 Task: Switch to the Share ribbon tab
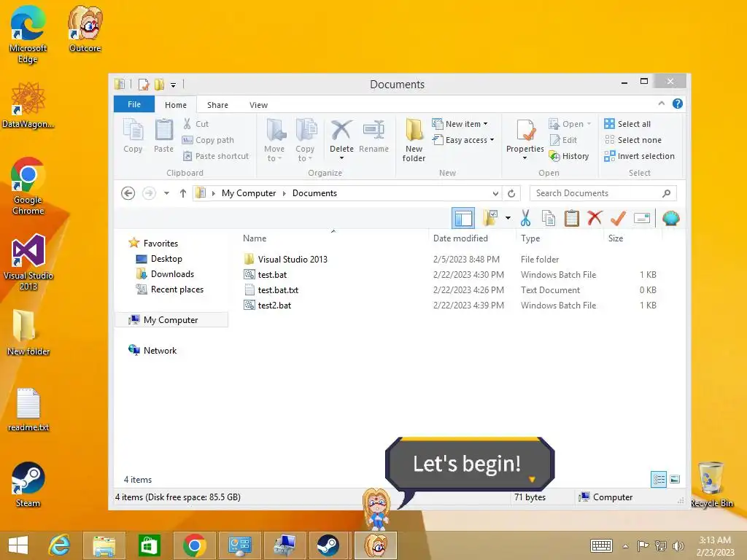(217, 105)
